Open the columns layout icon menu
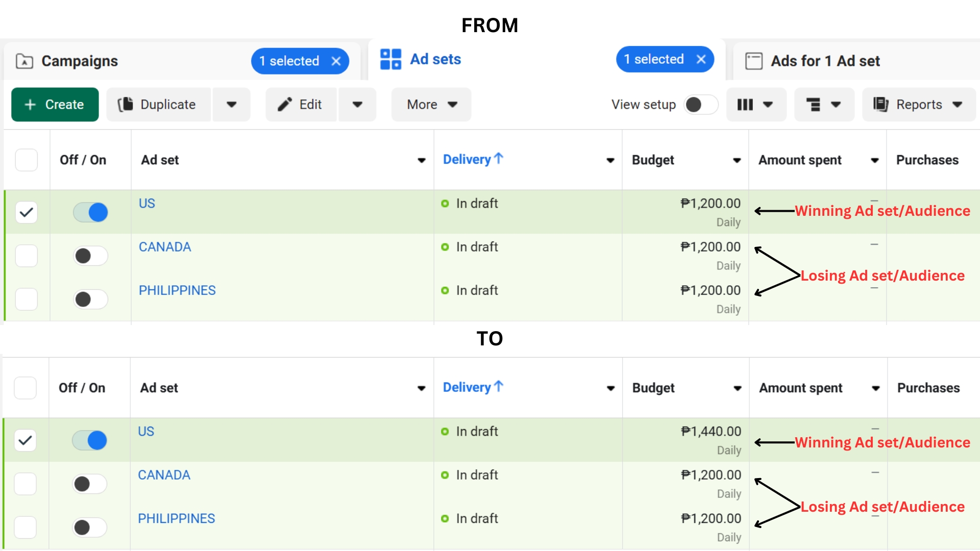The width and height of the screenshot is (980, 551). 755,105
